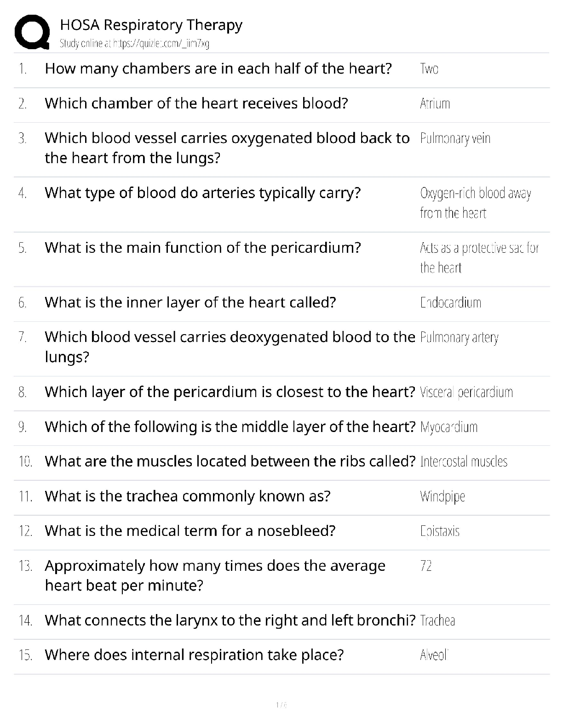This screenshot has height=728, width=563.
Task: Select the answer "Endocardium"
Action: (x=450, y=302)
